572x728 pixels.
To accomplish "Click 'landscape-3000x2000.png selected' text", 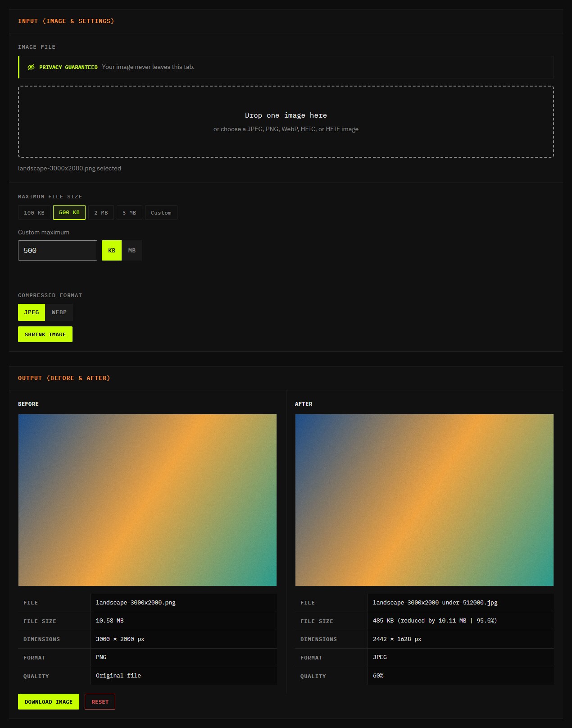I will 69,168.
